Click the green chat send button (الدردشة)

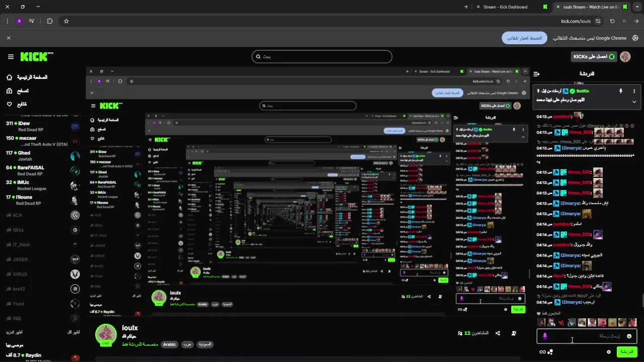pyautogui.click(x=627, y=352)
